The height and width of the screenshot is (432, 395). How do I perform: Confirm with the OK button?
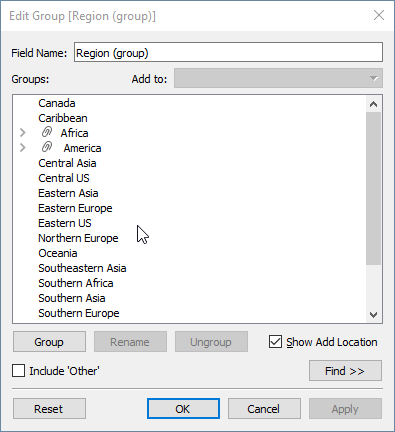(x=183, y=409)
